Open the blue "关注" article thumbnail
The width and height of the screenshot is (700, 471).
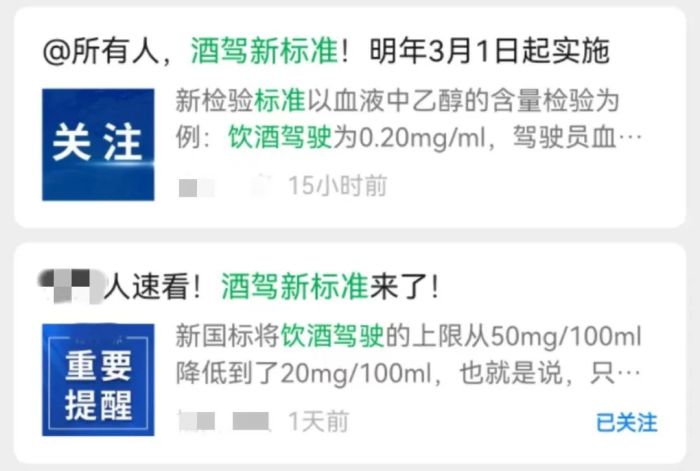[x=98, y=145]
